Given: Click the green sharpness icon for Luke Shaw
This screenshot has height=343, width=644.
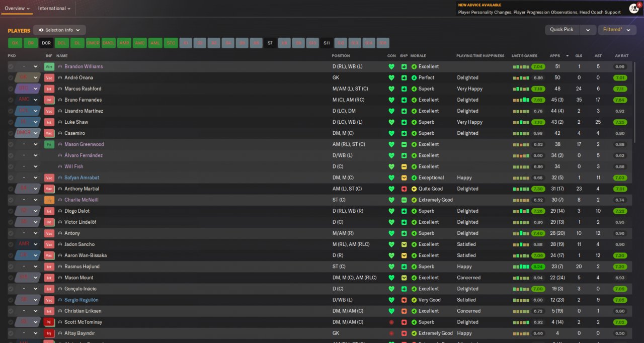Looking at the screenshot, I should (404, 122).
